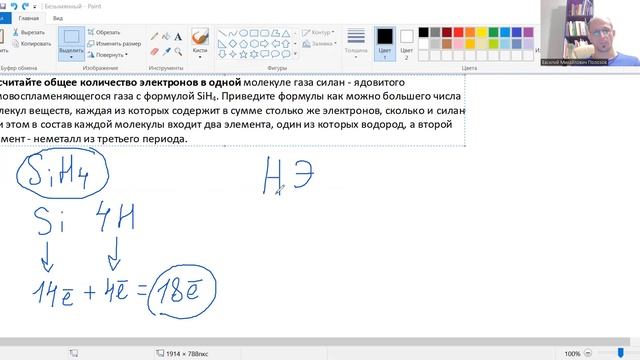Viewport: 640px width, 360px height.
Task: Click the Redo arrow in quick access toolbar
Action: 25,6
